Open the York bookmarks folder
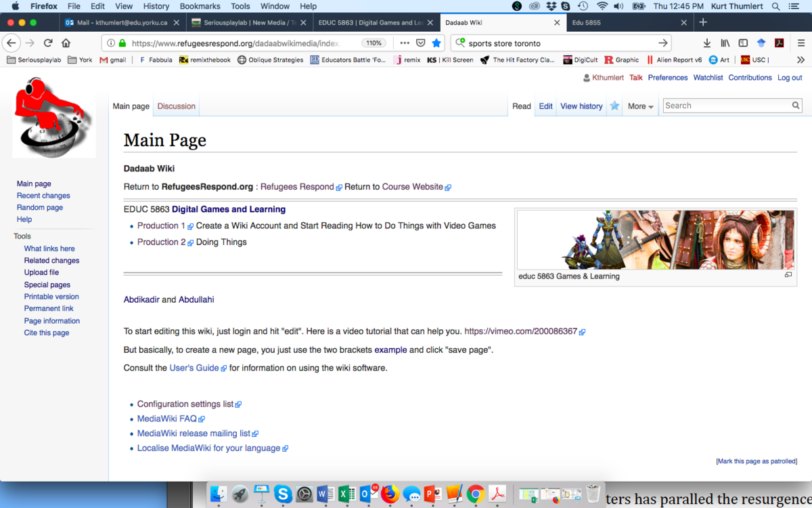812x508 pixels. [x=80, y=60]
